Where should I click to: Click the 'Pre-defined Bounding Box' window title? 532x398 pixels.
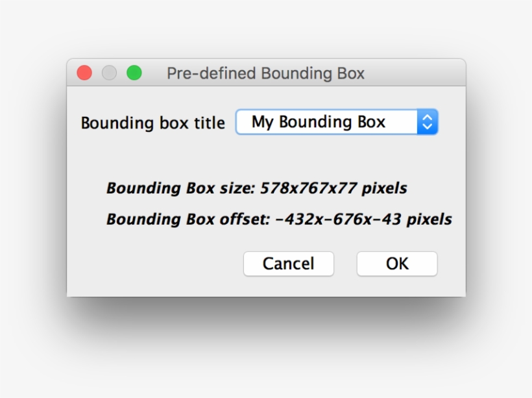pos(265,73)
